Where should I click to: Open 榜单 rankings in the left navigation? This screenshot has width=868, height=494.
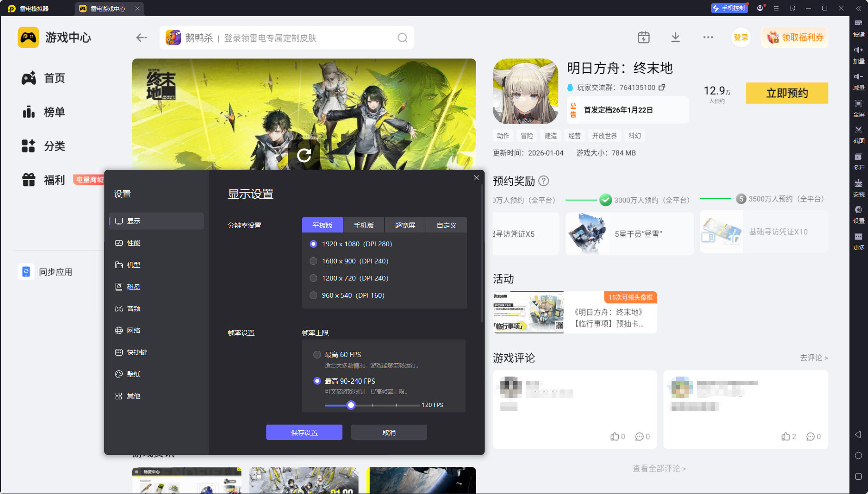[43, 112]
